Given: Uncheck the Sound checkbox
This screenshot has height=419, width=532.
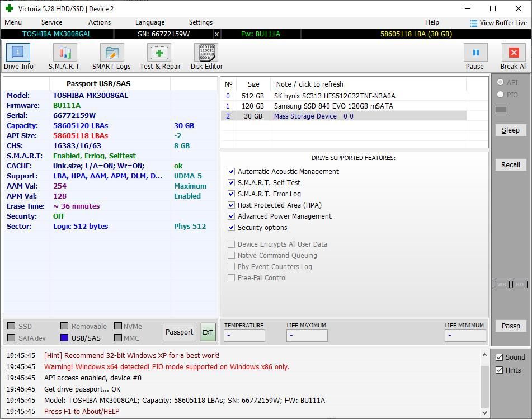Looking at the screenshot, I should [499, 357].
